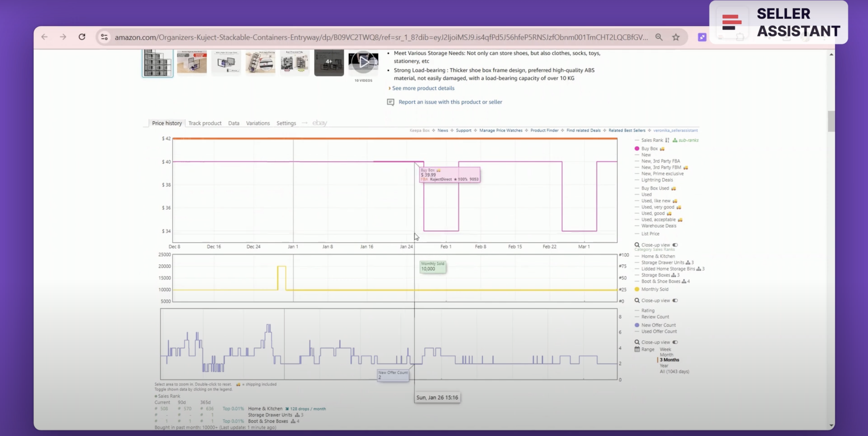868x436 pixels.
Task: Select All (1043 days) range
Action: (x=674, y=371)
